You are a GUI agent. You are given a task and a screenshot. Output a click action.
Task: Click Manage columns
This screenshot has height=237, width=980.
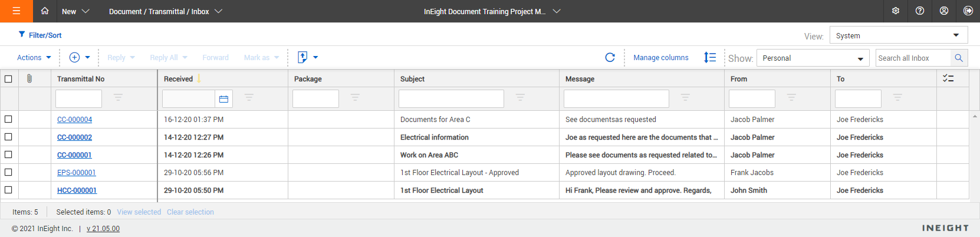[660, 57]
